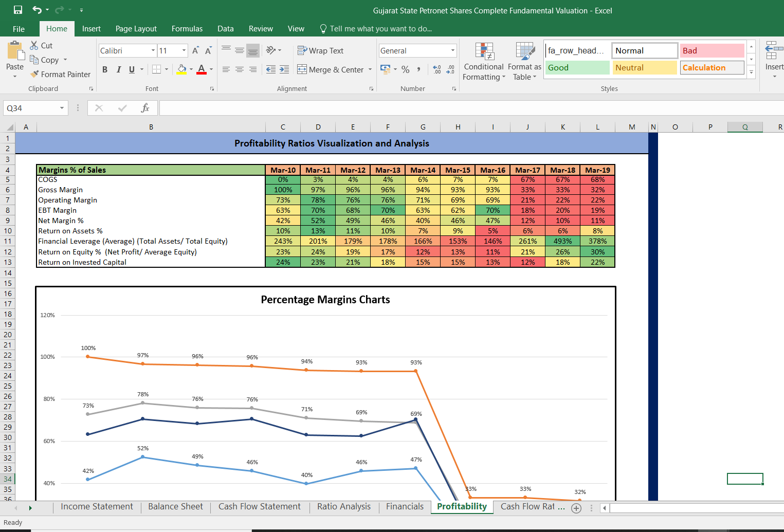
Task: Decrease font size with small A
Action: pyautogui.click(x=208, y=50)
